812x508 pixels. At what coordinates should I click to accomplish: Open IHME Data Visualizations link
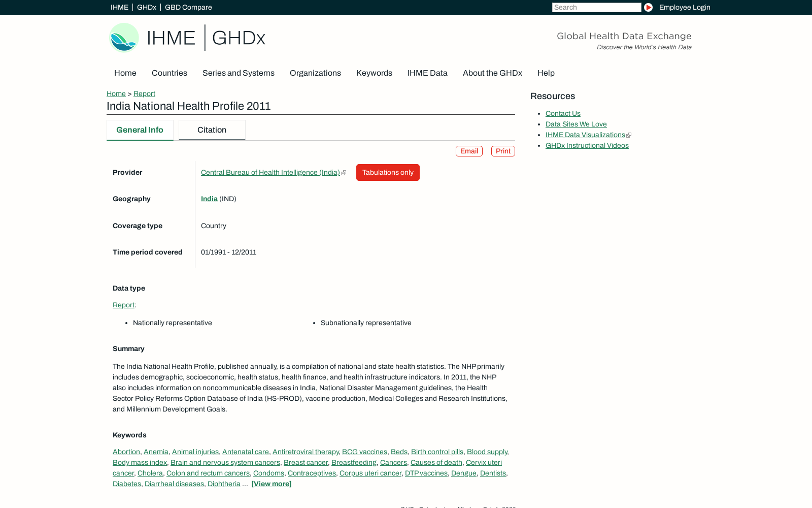(585, 135)
